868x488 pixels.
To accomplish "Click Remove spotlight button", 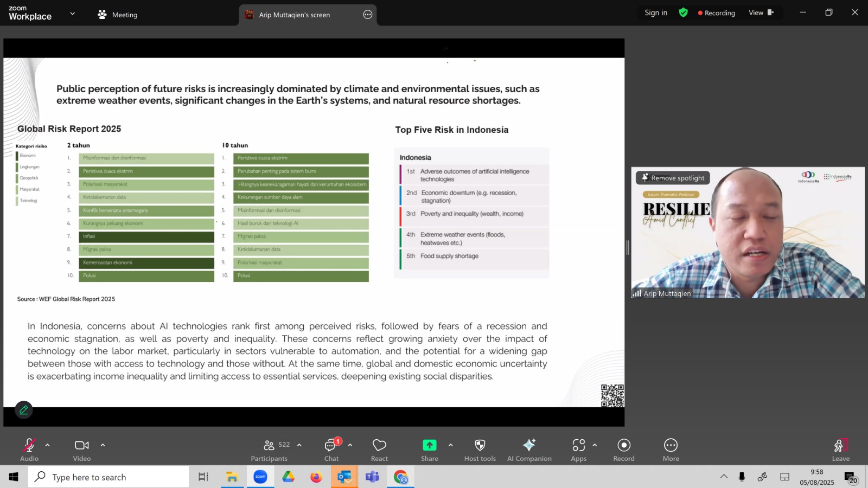I will pos(673,178).
